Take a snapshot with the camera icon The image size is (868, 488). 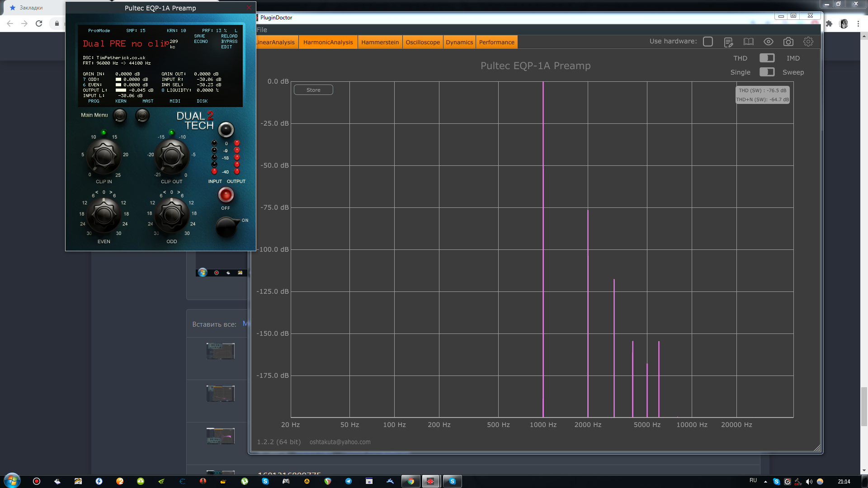click(x=788, y=42)
